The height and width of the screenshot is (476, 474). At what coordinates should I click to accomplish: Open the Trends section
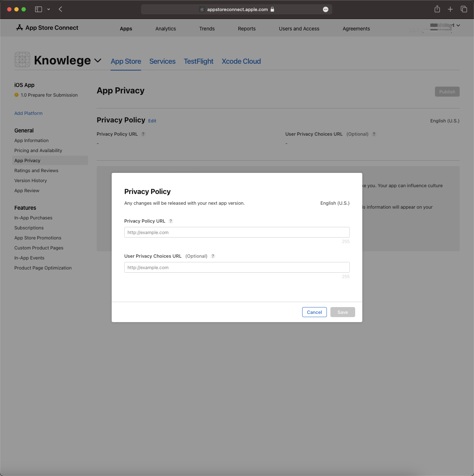[x=207, y=29]
